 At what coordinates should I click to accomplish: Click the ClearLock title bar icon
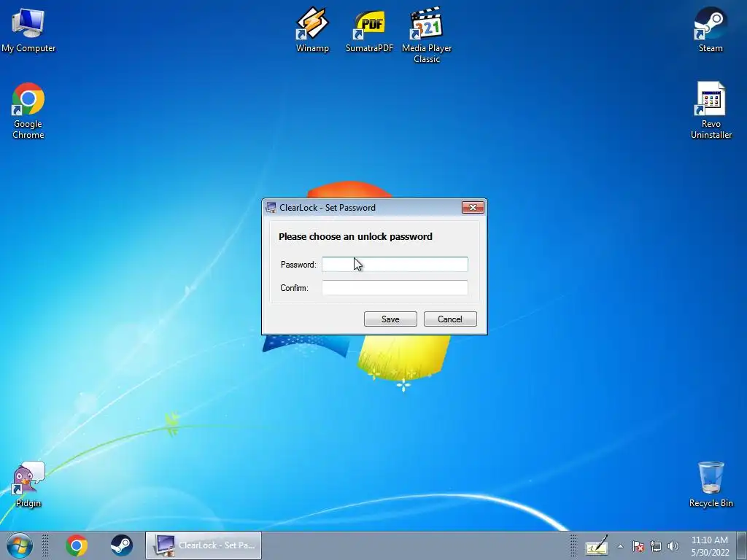tap(271, 207)
